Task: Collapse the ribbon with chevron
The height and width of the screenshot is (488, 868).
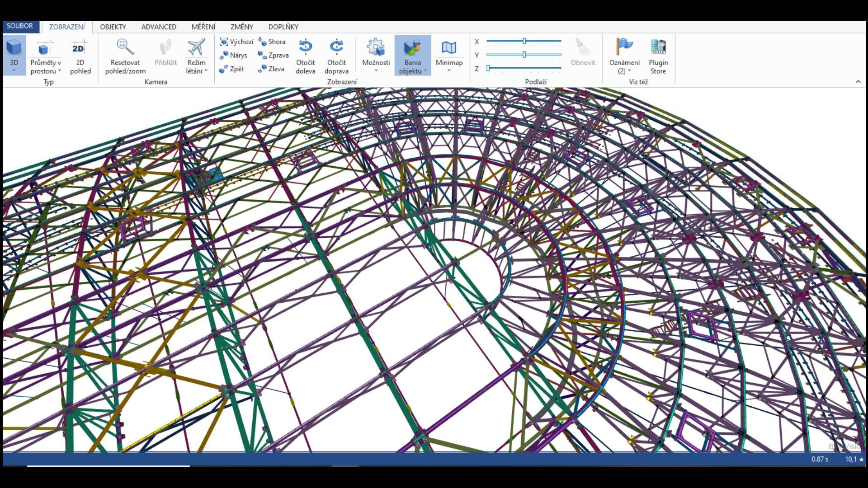Action: tap(858, 82)
